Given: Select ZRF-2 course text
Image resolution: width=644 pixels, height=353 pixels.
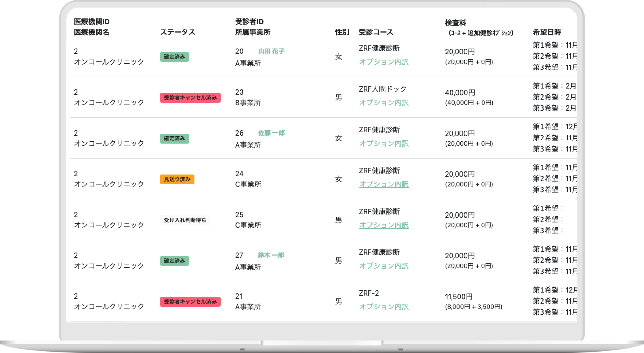Looking at the screenshot, I should click(x=369, y=293).
